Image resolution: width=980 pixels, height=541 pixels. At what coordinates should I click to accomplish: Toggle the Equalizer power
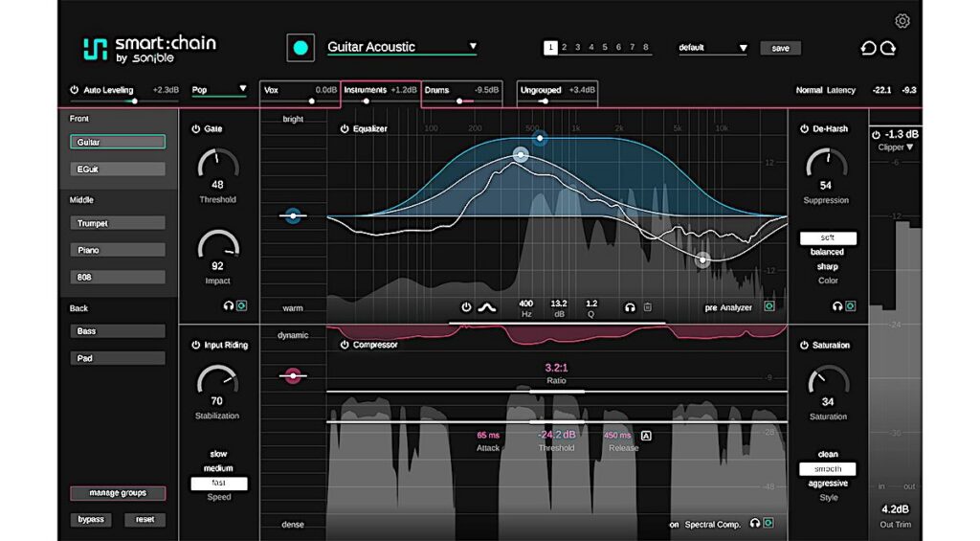click(x=345, y=129)
